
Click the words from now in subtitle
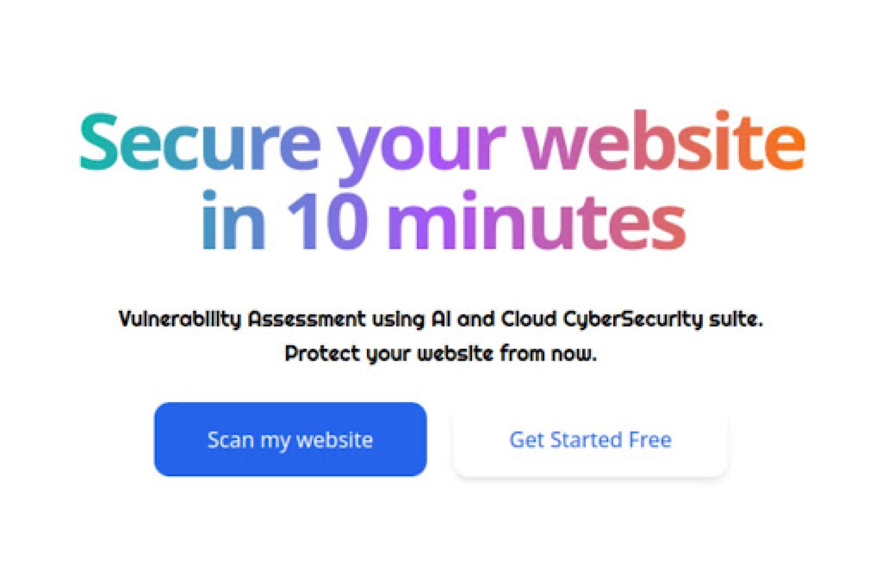(548, 353)
